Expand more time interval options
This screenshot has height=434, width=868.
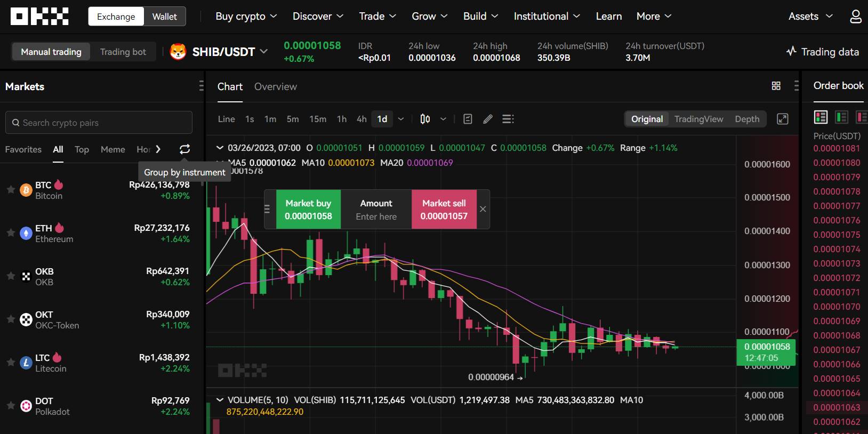click(x=401, y=119)
